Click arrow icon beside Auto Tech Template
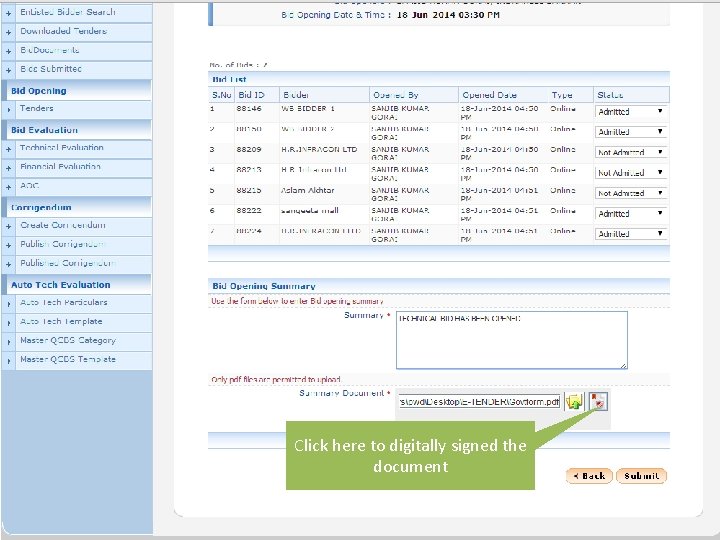 point(8,323)
